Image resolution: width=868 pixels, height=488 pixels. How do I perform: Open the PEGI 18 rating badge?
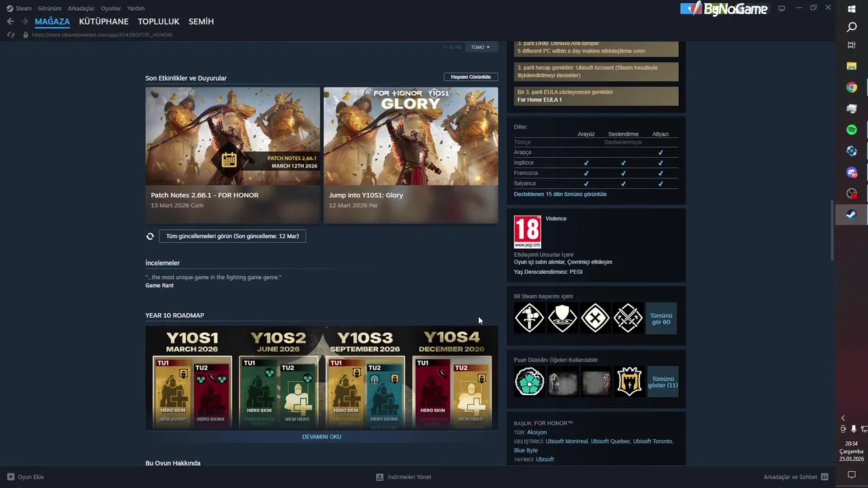528,232
